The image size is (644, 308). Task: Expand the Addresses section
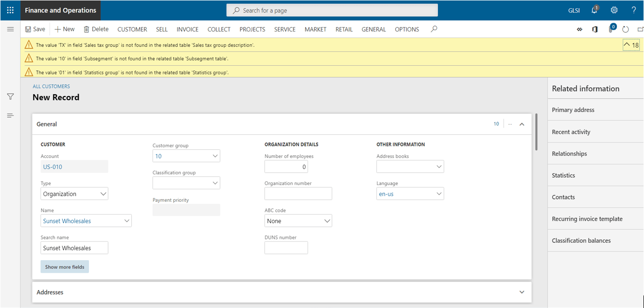pyautogui.click(x=522, y=292)
